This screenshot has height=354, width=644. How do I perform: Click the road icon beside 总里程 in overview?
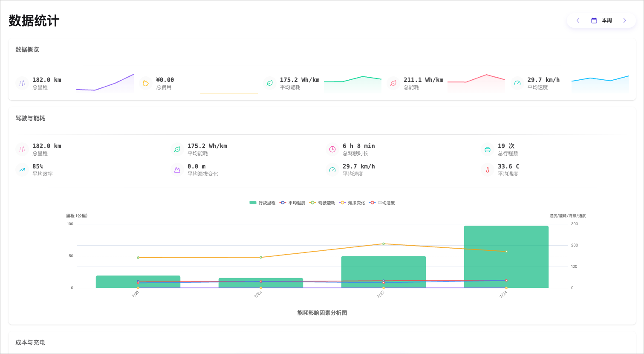pyautogui.click(x=22, y=83)
